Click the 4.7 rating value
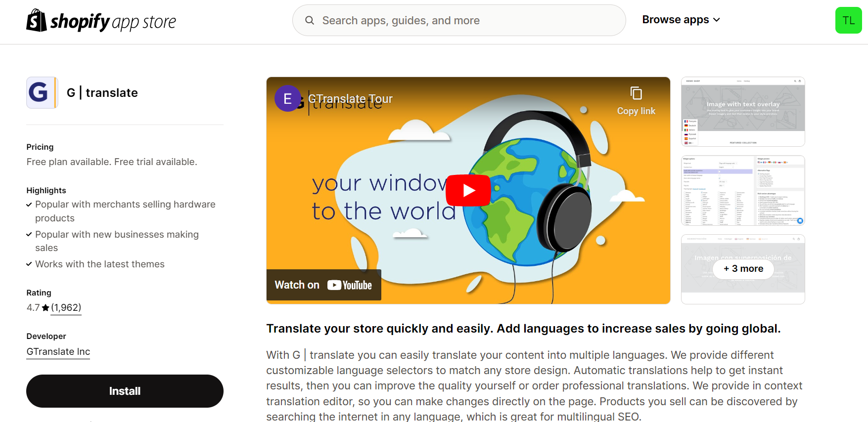The height and width of the screenshot is (422, 868). pos(33,307)
